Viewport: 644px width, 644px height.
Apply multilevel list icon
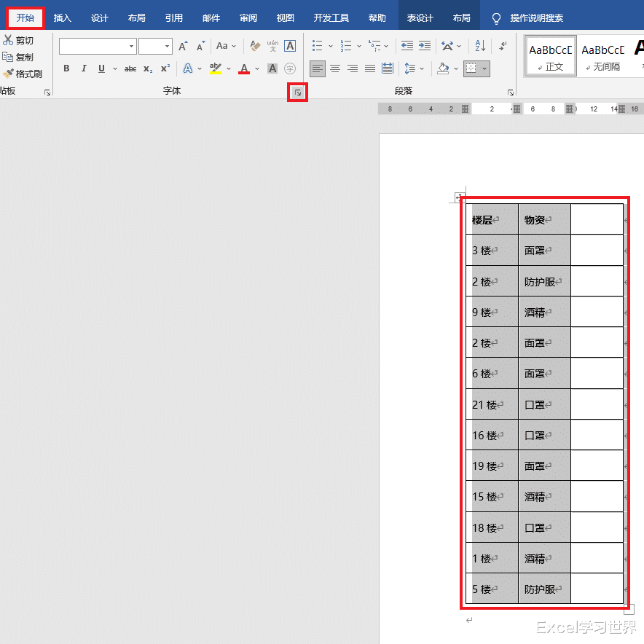(x=374, y=46)
